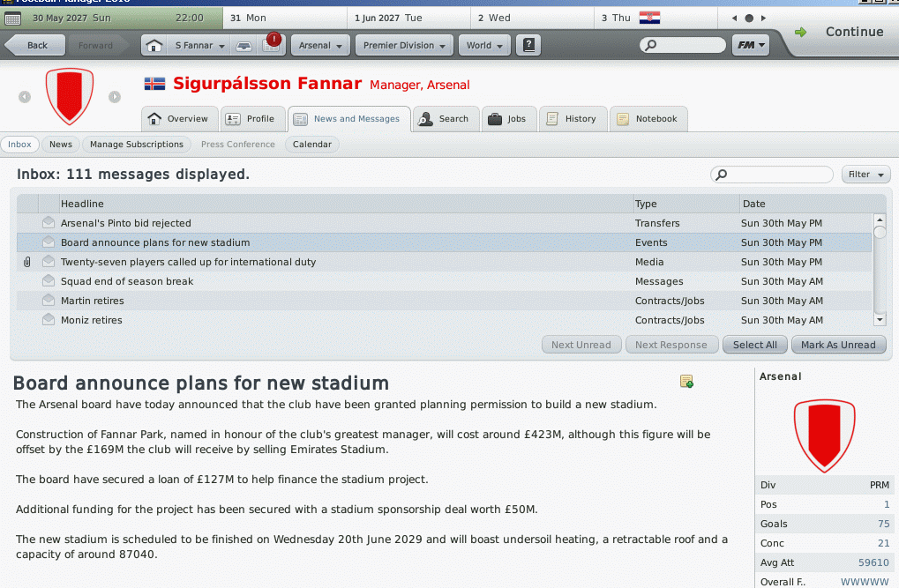Screen dimensions: 899x588
Task: Go to previous manager arrow beside badge
Action: click(25, 97)
